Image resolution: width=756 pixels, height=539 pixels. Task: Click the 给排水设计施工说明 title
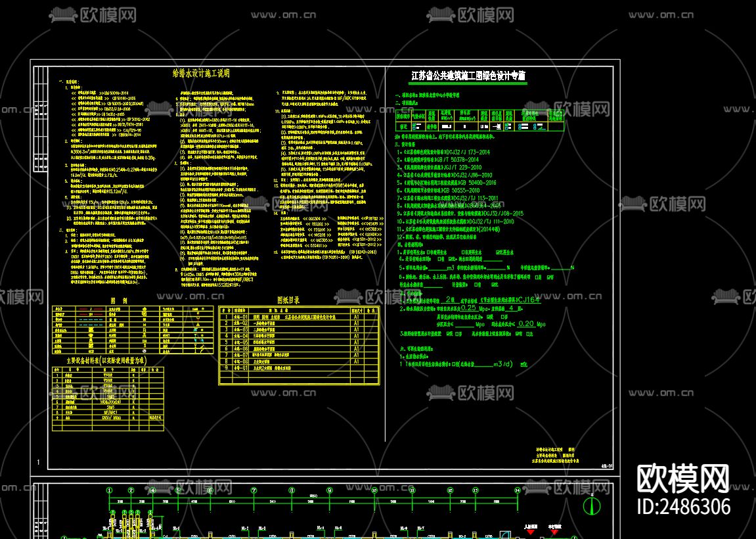pyautogui.click(x=201, y=74)
